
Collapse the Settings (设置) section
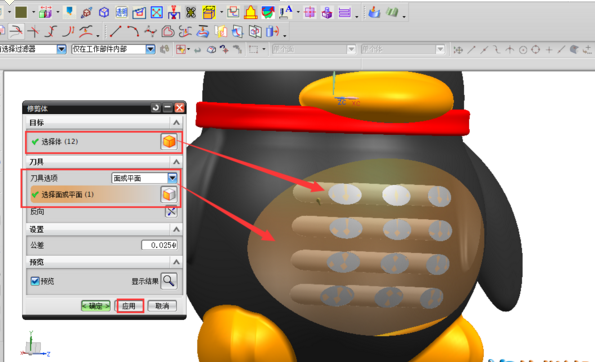click(x=176, y=229)
